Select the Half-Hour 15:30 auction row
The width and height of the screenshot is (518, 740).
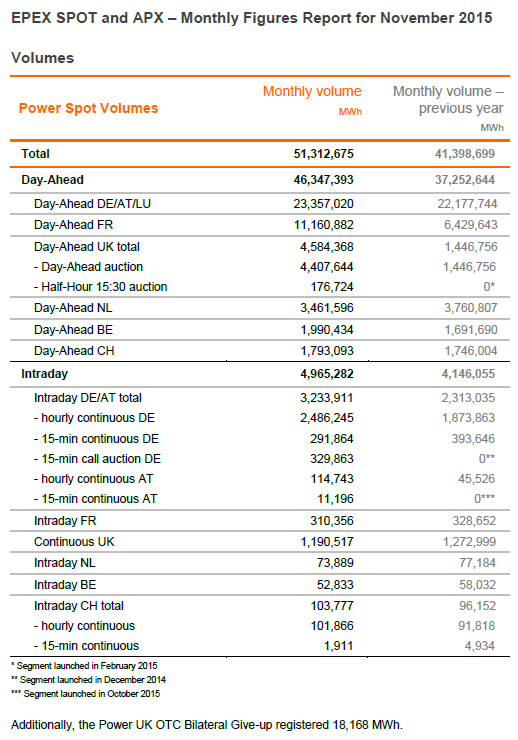coord(259,287)
